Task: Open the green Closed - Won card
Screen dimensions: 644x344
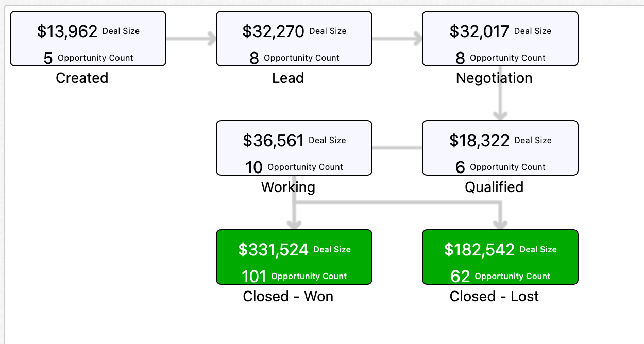Action: [x=294, y=257]
